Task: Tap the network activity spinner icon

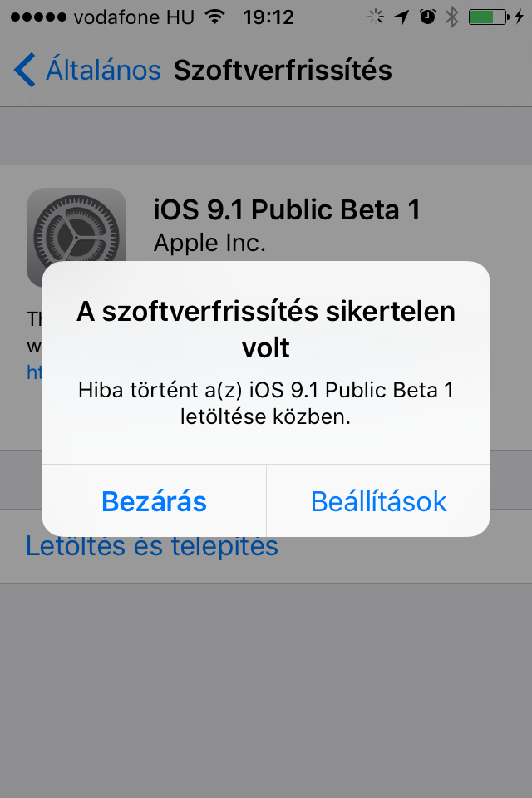Action: point(376,17)
